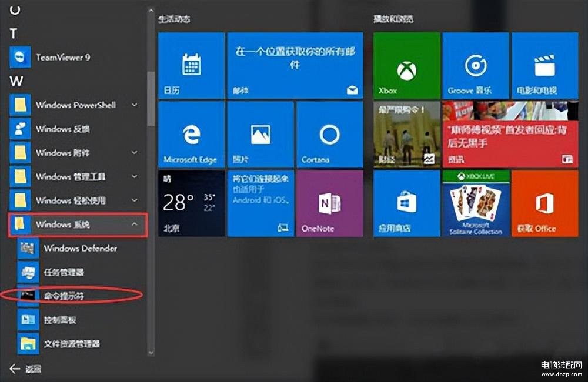Expand the Windows Accessories (附件) folder chevron

pos(134,153)
